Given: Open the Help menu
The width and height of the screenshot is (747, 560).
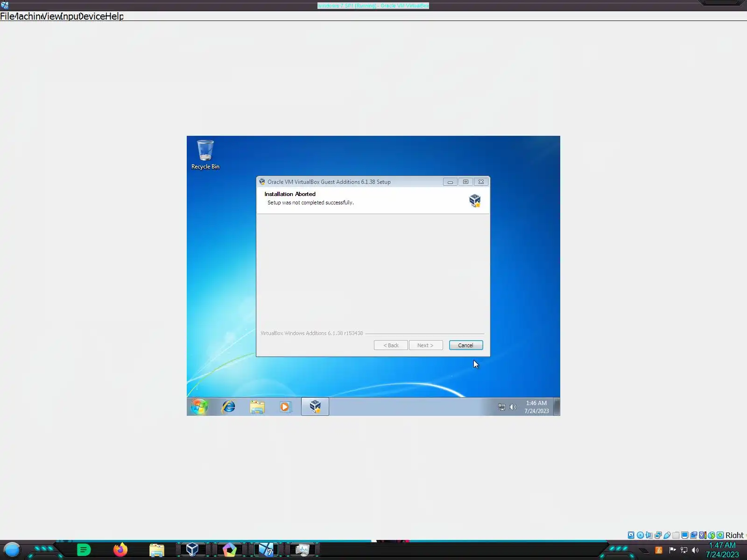Looking at the screenshot, I should (x=114, y=16).
